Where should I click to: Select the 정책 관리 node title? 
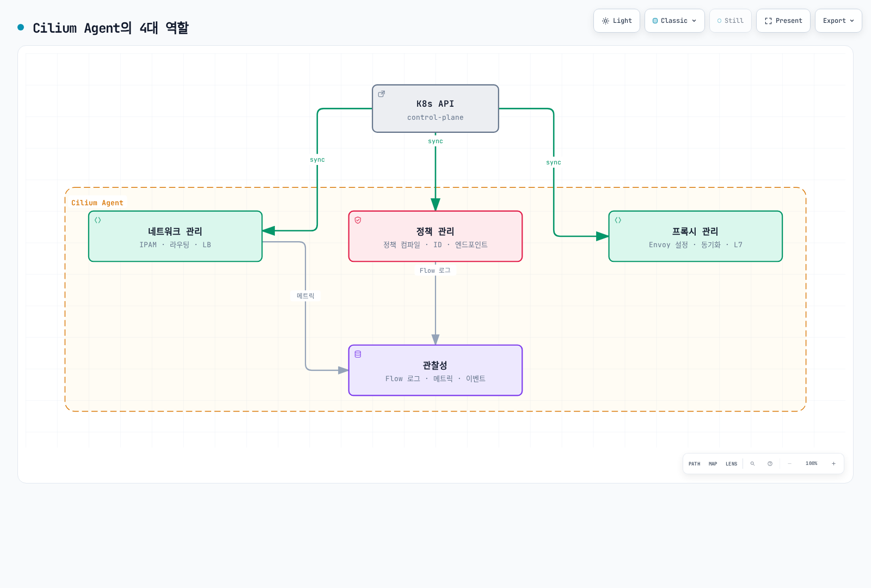coord(435,231)
